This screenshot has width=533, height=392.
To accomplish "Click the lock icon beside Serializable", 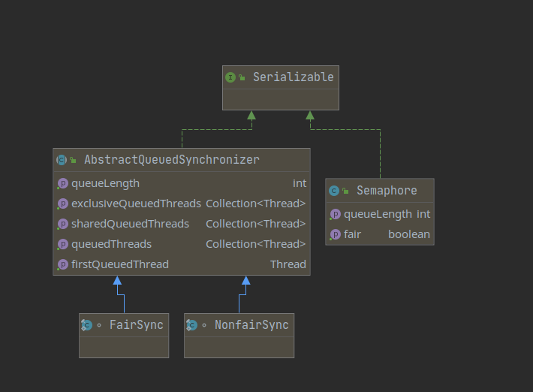I will click(242, 77).
